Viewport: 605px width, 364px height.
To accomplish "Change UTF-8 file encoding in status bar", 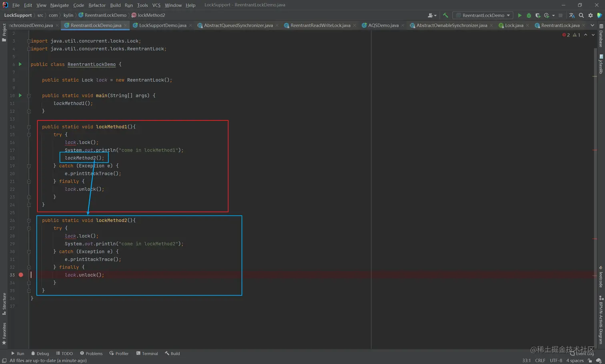I will tap(556, 360).
